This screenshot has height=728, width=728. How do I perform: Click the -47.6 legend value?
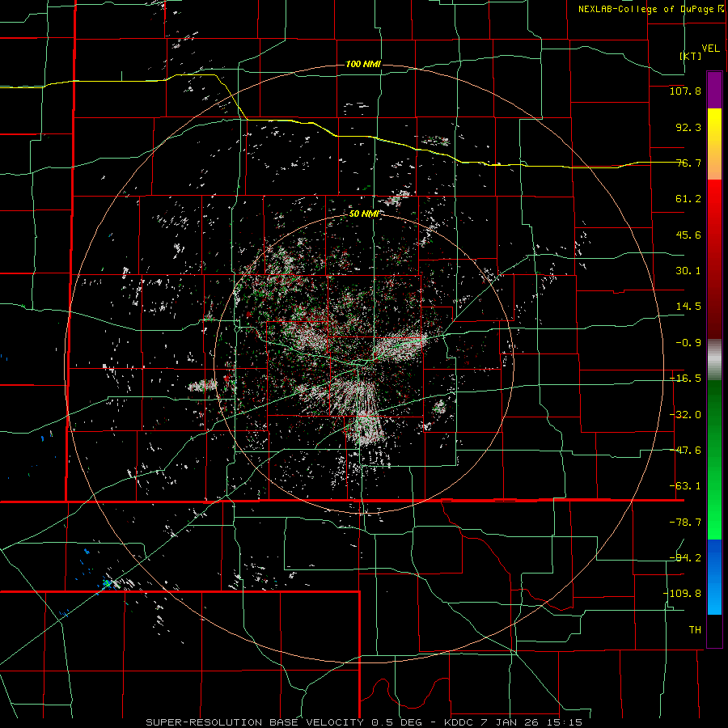coord(685,451)
